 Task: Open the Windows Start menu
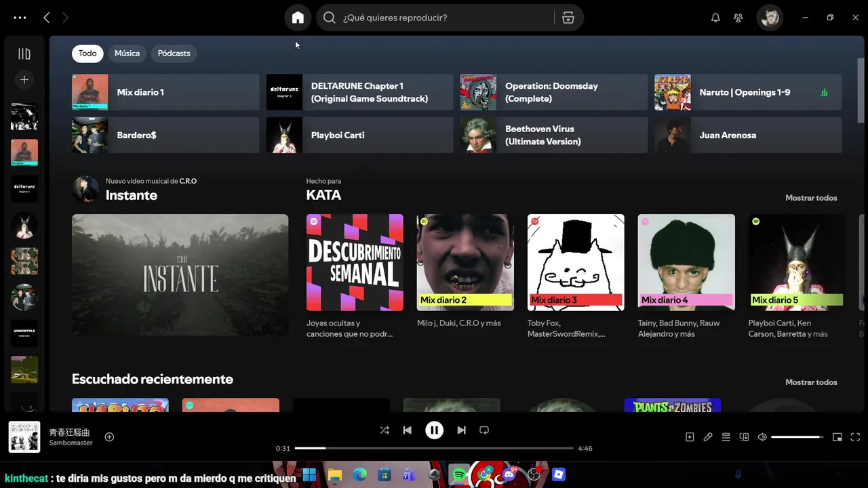[x=309, y=474]
